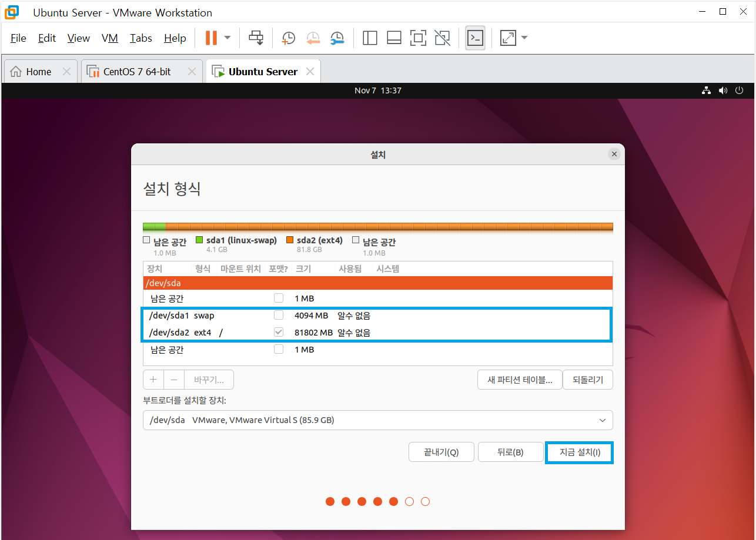The image size is (756, 540).
Task: Click the 바꾸기... button
Action: (209, 380)
